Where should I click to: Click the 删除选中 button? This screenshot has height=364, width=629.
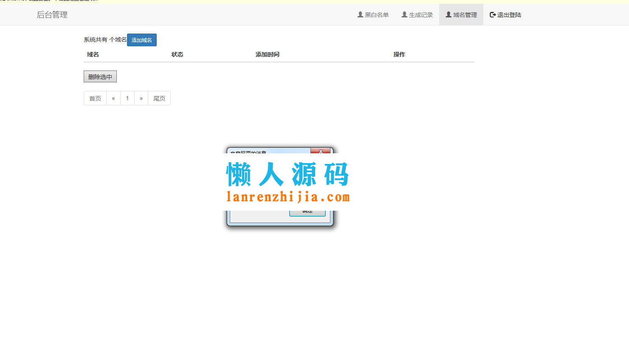tap(100, 76)
